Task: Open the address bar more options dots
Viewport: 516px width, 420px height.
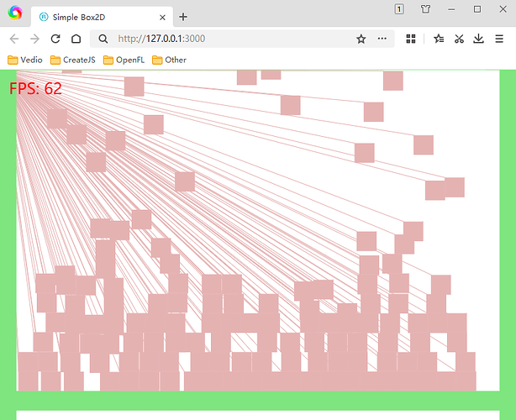Action: click(382, 39)
